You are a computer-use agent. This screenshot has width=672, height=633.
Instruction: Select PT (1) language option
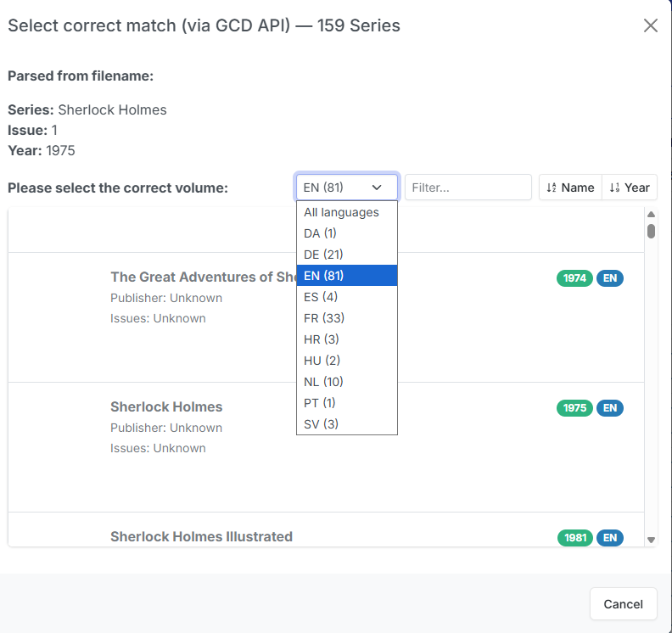click(x=347, y=403)
